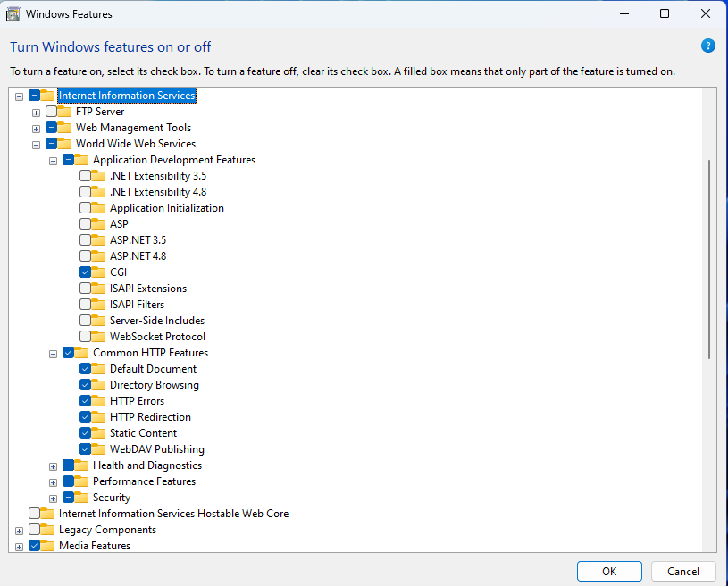
Task: Click the Common HTTP Features folder icon
Action: tap(81, 353)
